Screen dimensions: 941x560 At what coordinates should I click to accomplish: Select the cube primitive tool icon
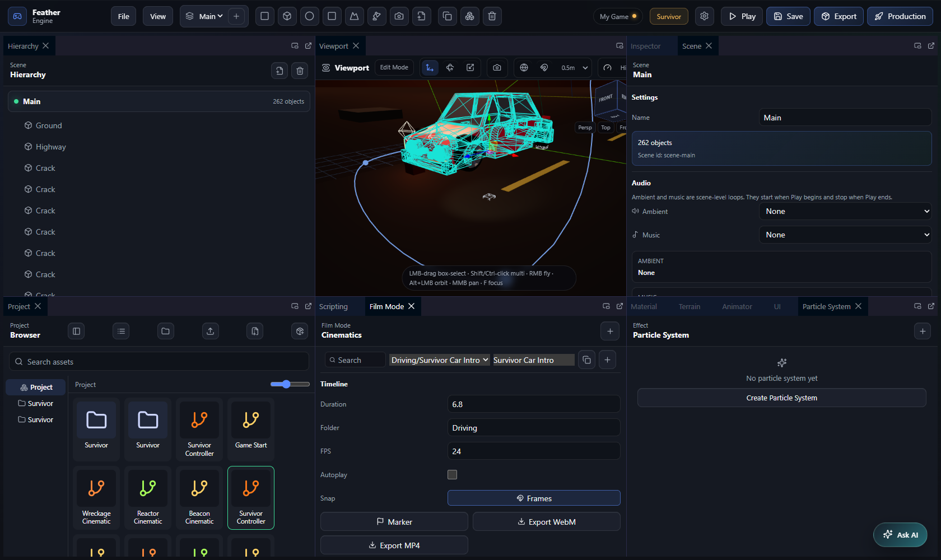(287, 16)
